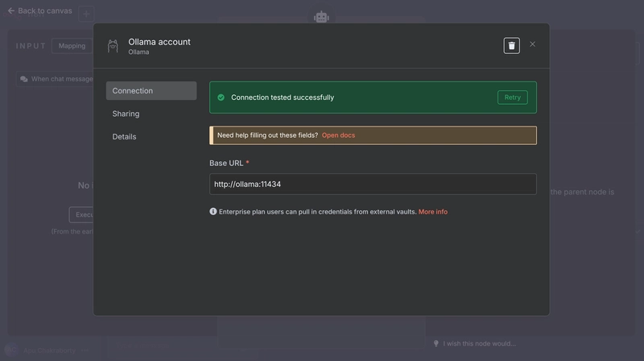The height and width of the screenshot is (361, 644).
Task: Go back to canvas
Action: tap(39, 10)
